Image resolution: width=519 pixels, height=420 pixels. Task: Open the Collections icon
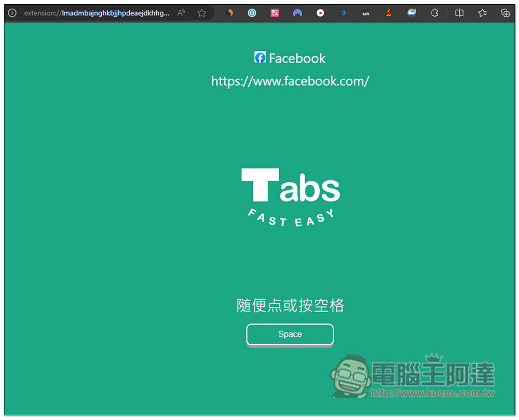pos(505,13)
